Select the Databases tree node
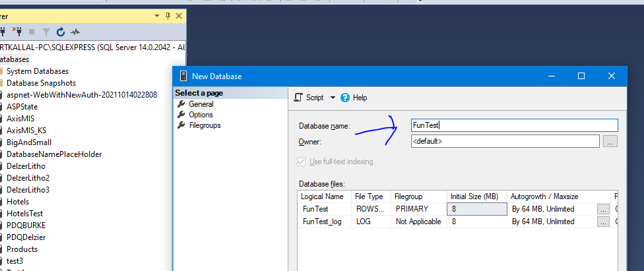Image resolution: width=644 pixels, height=271 pixels. (x=15, y=59)
